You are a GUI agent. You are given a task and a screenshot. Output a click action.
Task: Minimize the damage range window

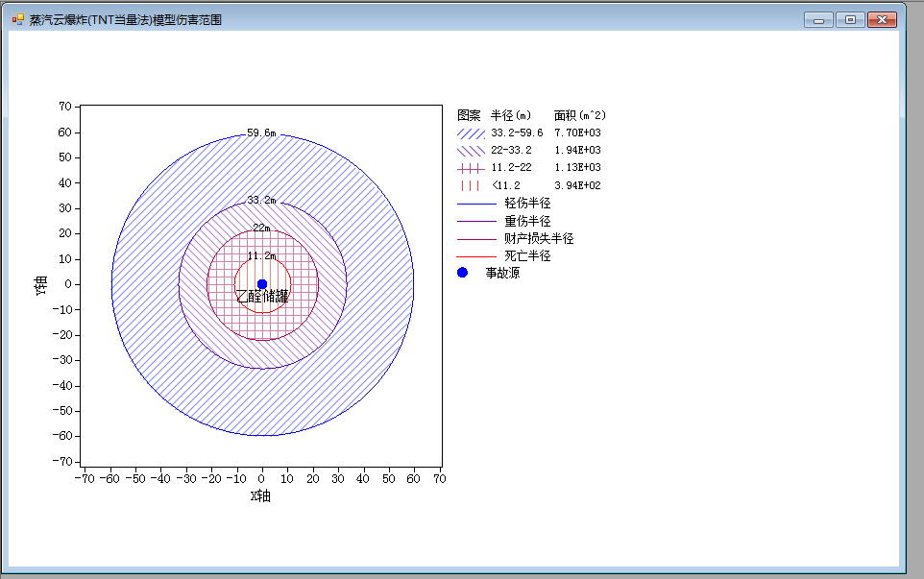tap(818, 20)
